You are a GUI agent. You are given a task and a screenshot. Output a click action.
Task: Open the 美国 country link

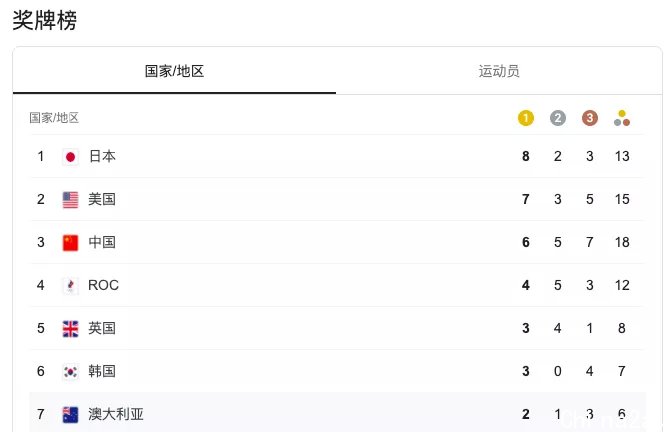pos(102,199)
